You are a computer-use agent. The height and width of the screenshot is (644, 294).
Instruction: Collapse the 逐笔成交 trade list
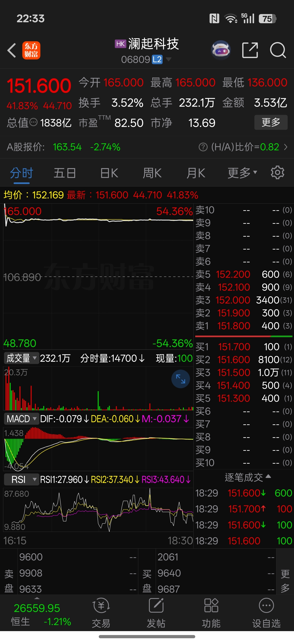coord(247,477)
